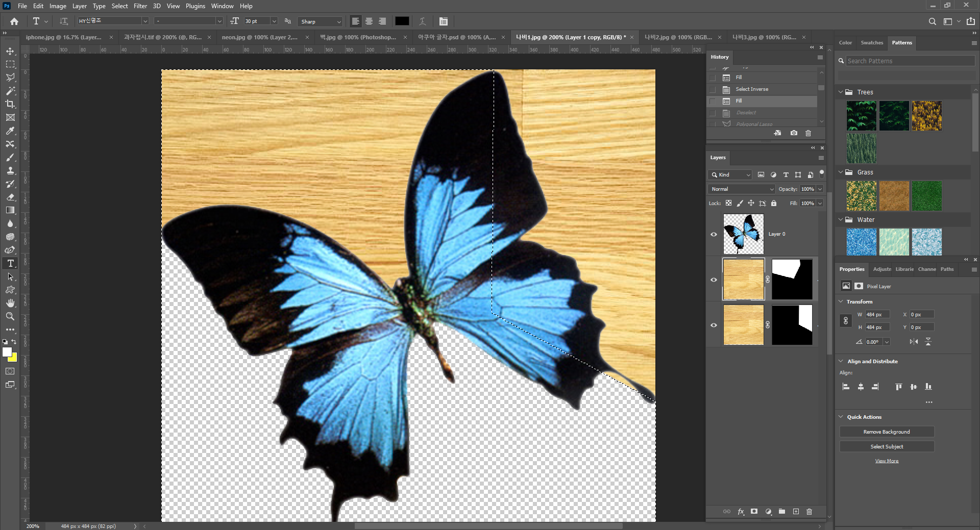Screen dimensions: 980x530
Task: Hide the selected wood layer with upper-left mask
Action: point(714,280)
